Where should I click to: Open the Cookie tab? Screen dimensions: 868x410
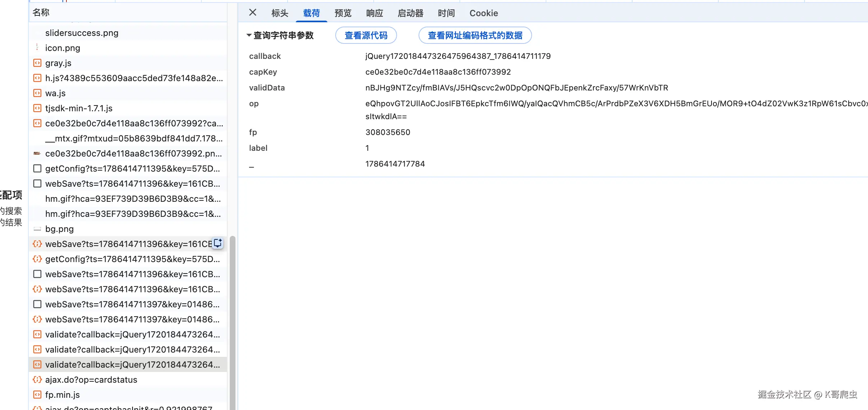(x=484, y=13)
